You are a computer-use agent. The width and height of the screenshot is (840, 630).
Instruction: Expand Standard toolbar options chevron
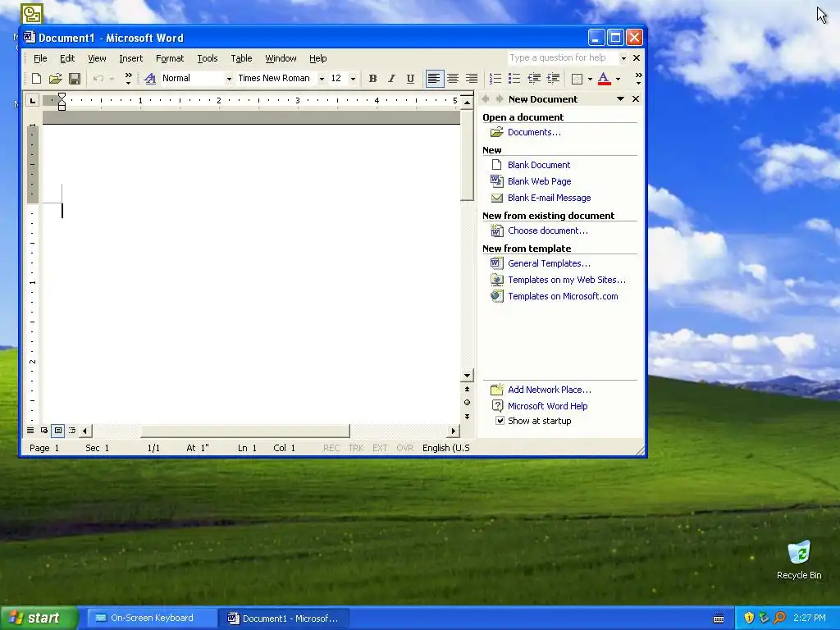tap(128, 79)
